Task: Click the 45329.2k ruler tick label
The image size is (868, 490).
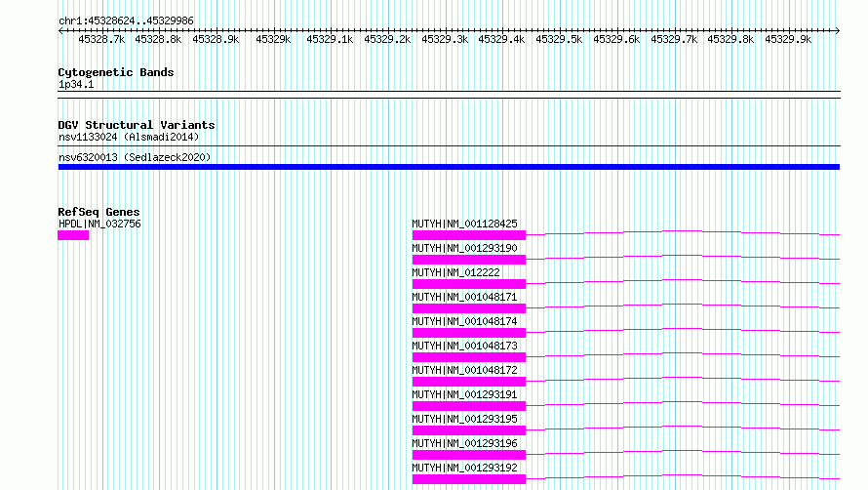Action: [387, 39]
